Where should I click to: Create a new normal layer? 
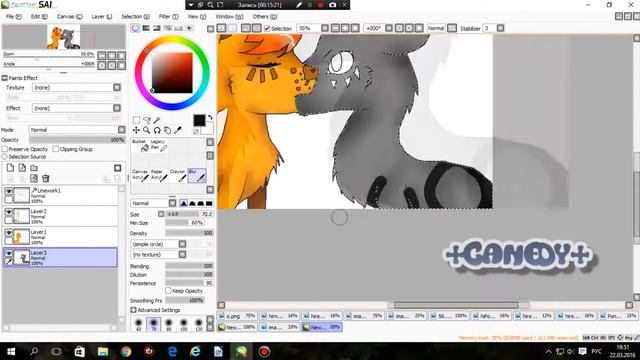10,168
